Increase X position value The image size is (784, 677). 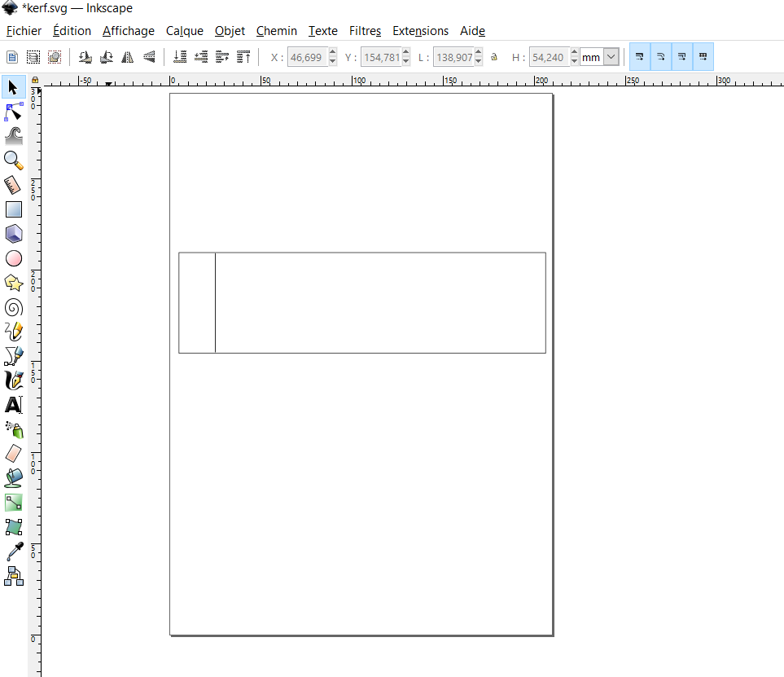(333, 52)
